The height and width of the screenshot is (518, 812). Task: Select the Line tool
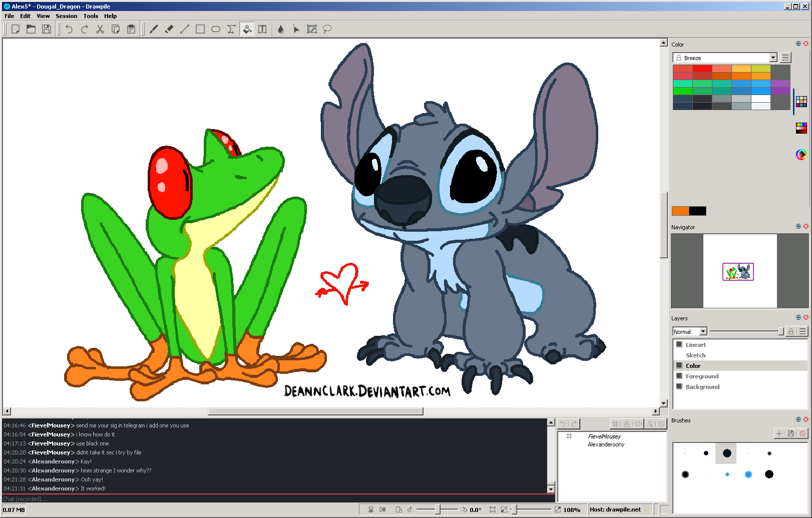click(x=185, y=29)
